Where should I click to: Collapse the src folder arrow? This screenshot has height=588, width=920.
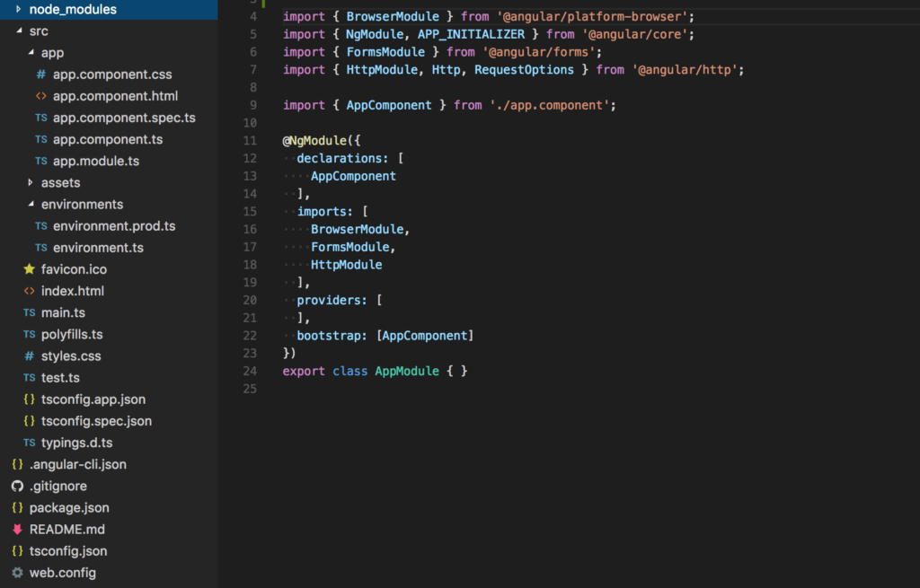click(18, 31)
